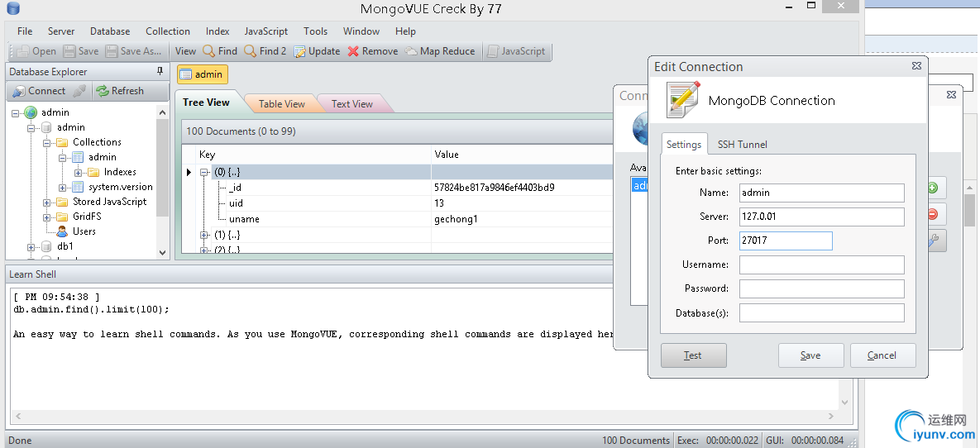Expand document (1) in Tree View

pos(203,235)
